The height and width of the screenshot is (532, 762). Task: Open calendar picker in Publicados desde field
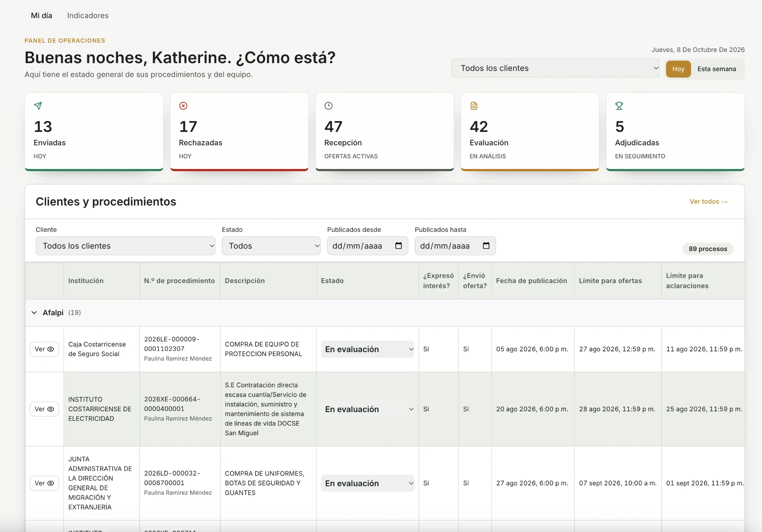tap(398, 246)
